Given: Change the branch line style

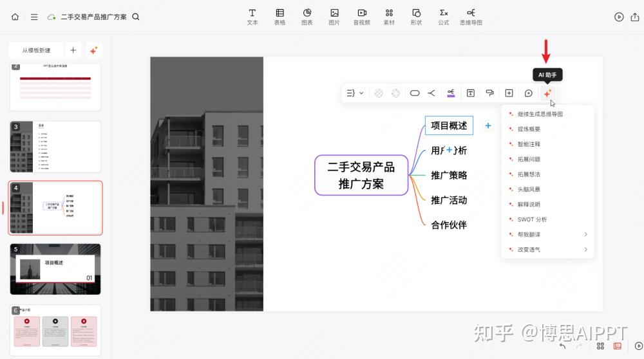Looking at the screenshot, I should [x=431, y=93].
